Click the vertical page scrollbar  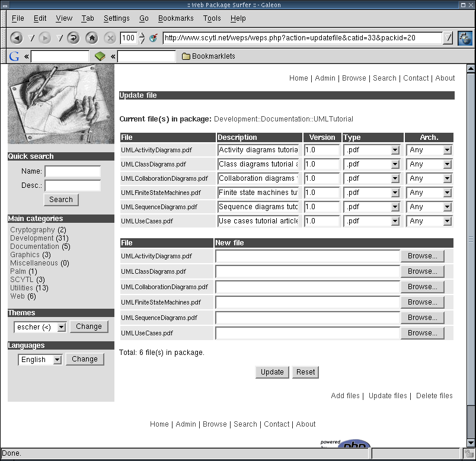pyautogui.click(x=471, y=237)
